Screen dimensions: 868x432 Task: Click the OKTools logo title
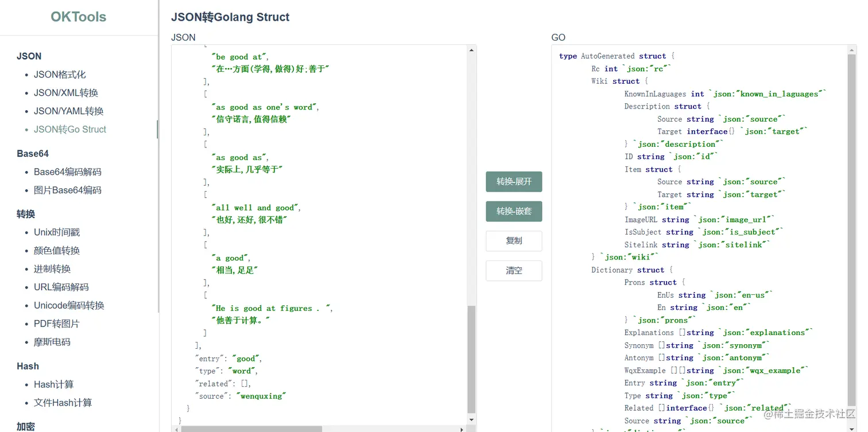point(79,17)
